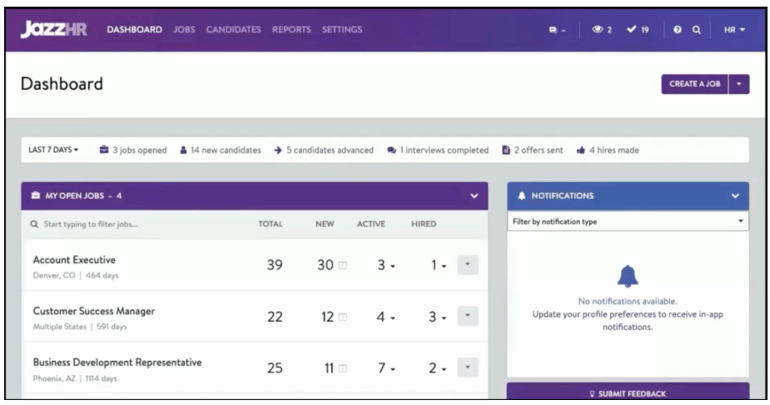Click the Submit Feedback button
This screenshot has height=405, width=770.
[x=628, y=392]
